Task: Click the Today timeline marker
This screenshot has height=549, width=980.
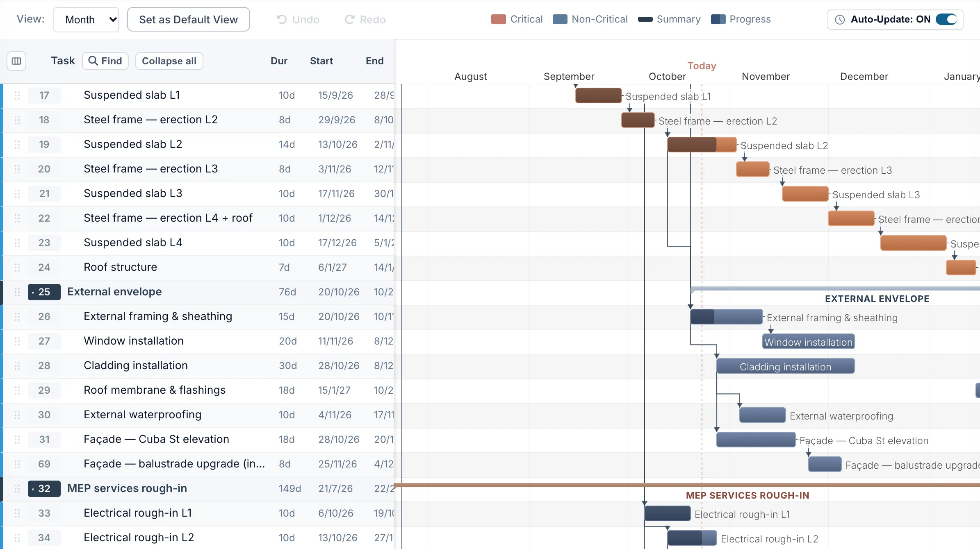Action: point(702,66)
